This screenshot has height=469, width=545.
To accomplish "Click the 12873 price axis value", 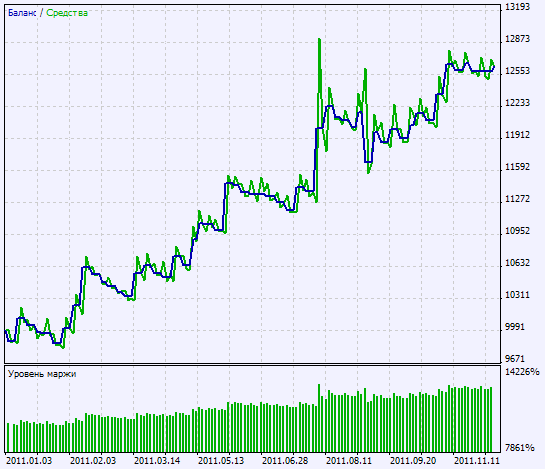I will click(x=517, y=39).
